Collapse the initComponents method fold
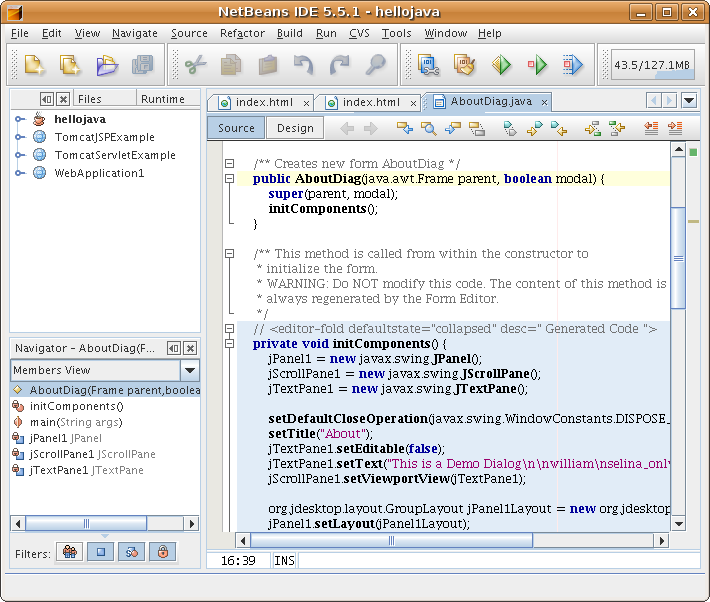 (230, 344)
